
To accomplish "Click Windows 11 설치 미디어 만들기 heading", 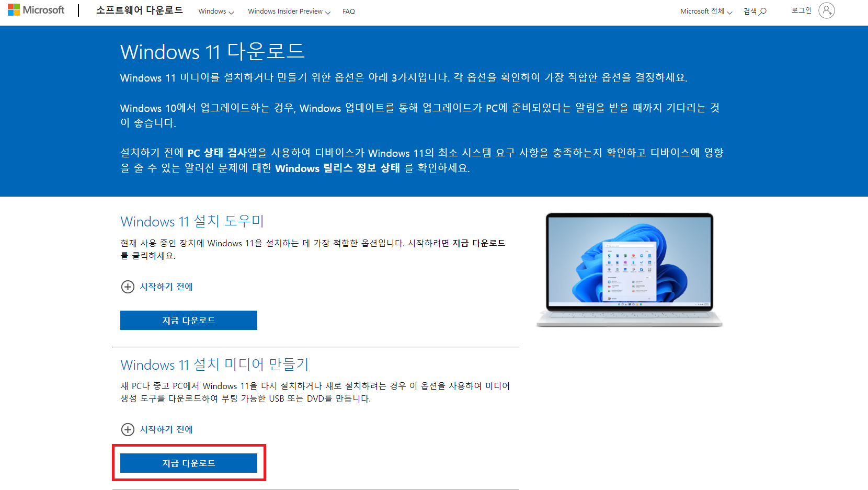I will [215, 364].
